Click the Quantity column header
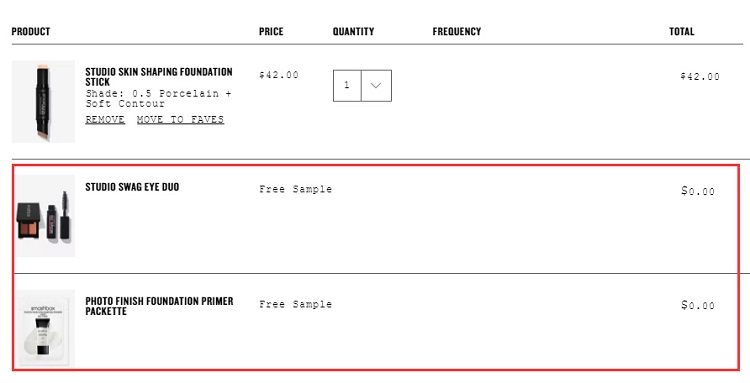This screenshot has width=750, height=383. click(x=353, y=32)
